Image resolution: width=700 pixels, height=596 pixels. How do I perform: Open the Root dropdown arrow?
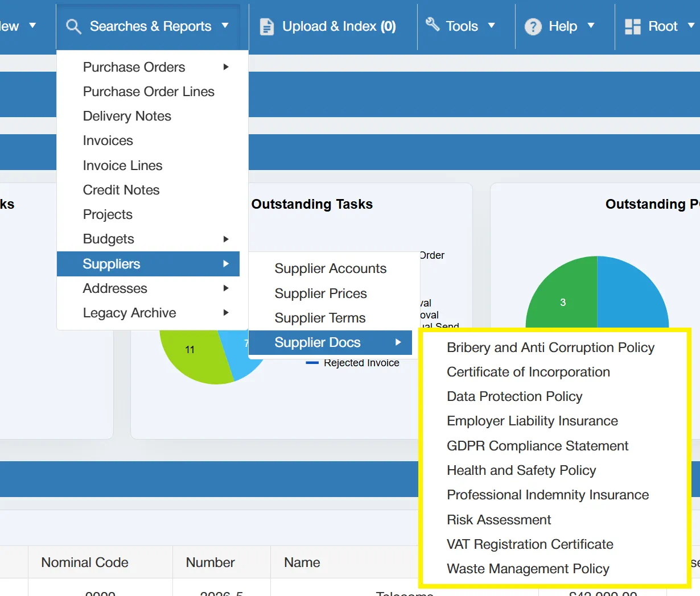point(691,26)
